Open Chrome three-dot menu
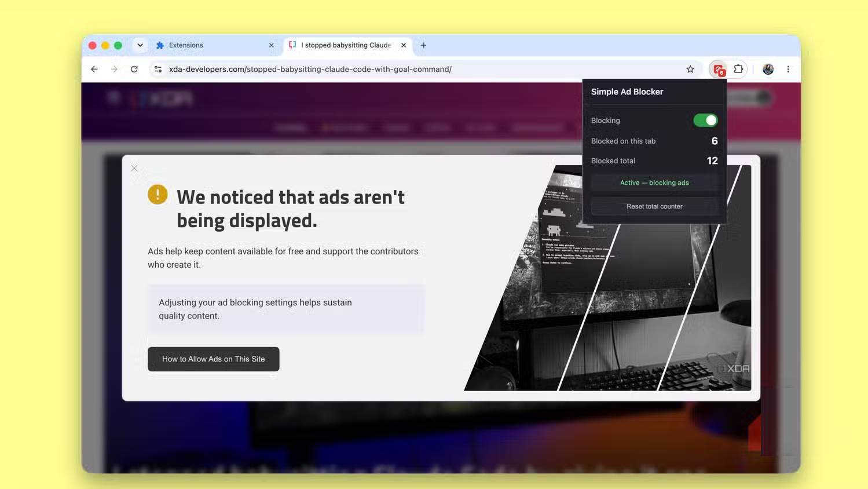Screen dimensions: 868x489 788,69
